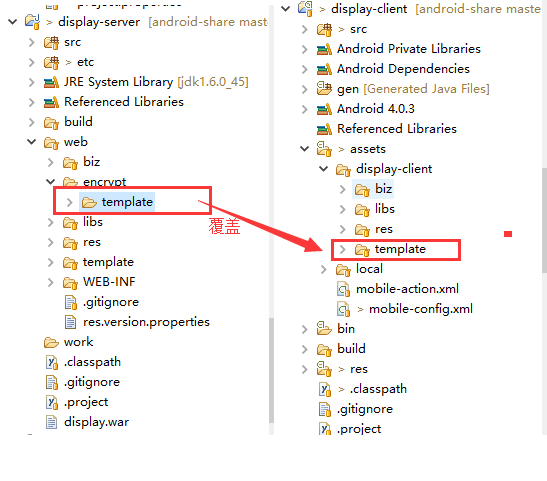This screenshot has height=481, width=547.
Task: Click the left panel vertical scrollbar
Action: (x=271, y=370)
